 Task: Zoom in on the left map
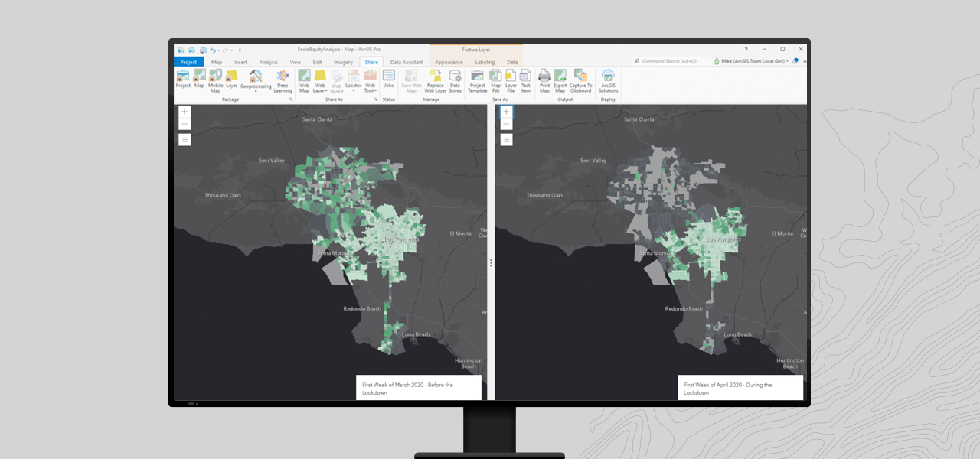(x=185, y=112)
